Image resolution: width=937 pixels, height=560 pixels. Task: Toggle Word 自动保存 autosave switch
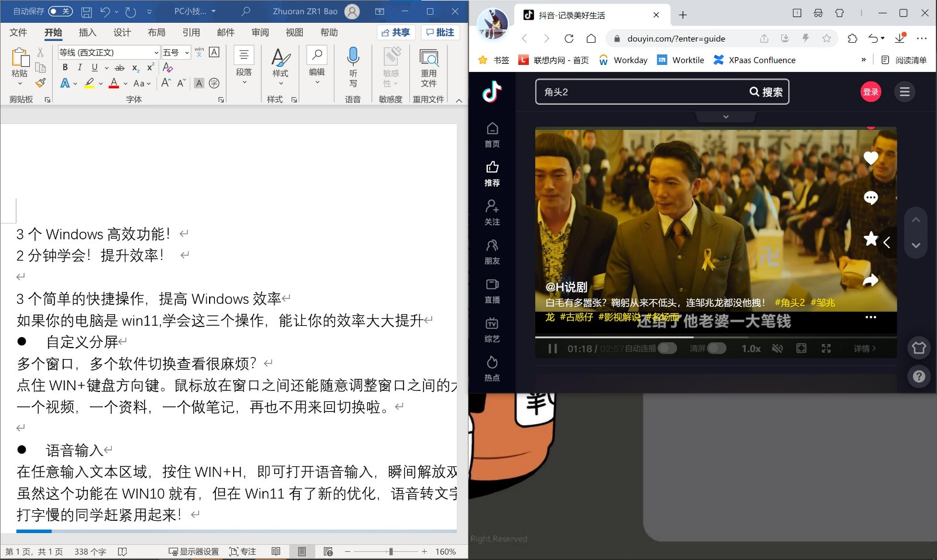pyautogui.click(x=60, y=11)
